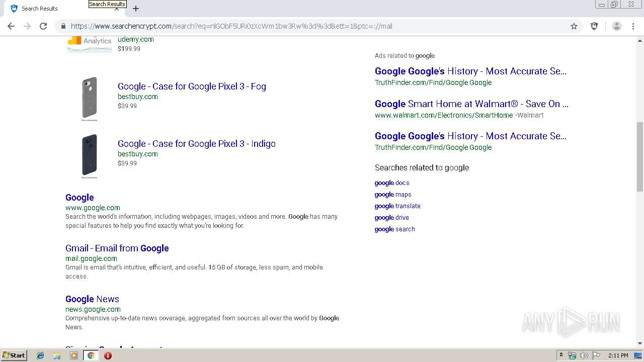Select related search 'google drive'
This screenshot has width=644, height=362.
click(x=392, y=218)
